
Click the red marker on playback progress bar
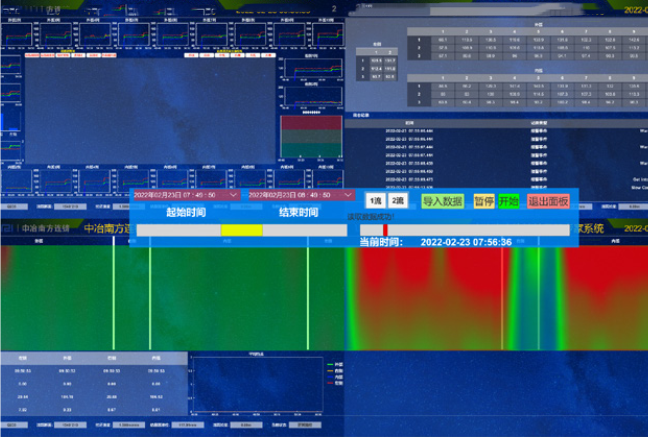pos(385,230)
